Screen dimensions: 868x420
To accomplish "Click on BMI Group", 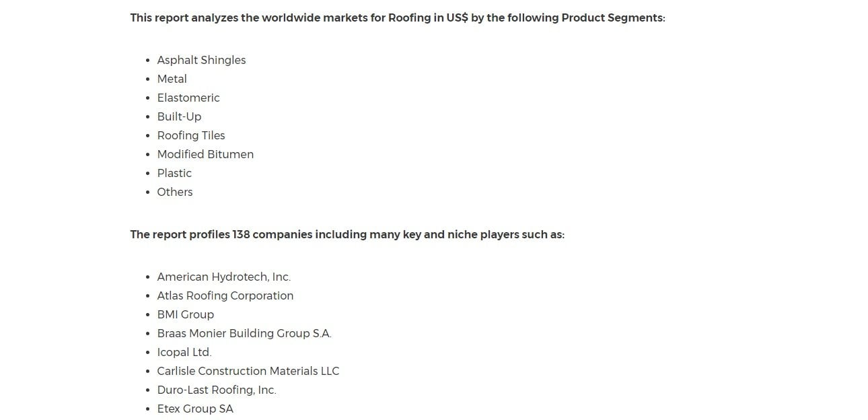I will (186, 314).
